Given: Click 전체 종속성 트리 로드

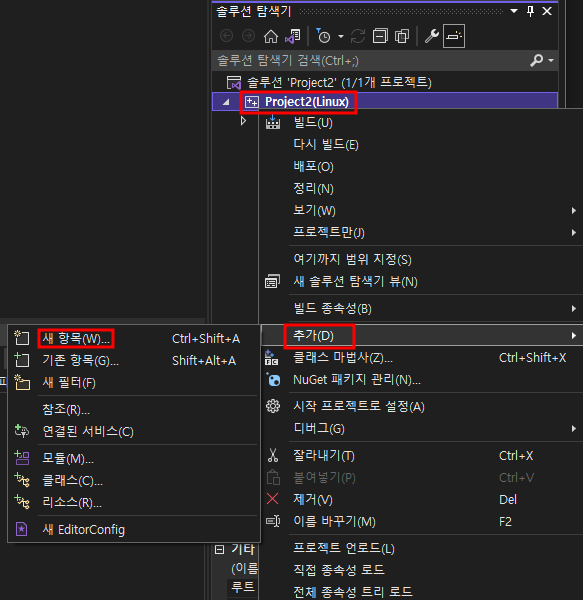Looking at the screenshot, I should point(421,592).
